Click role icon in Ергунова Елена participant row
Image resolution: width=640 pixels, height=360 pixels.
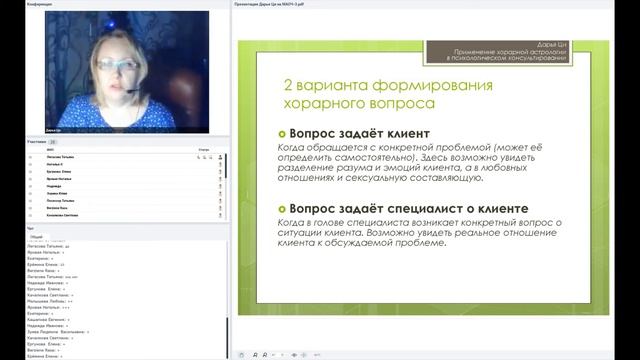pos(220,172)
